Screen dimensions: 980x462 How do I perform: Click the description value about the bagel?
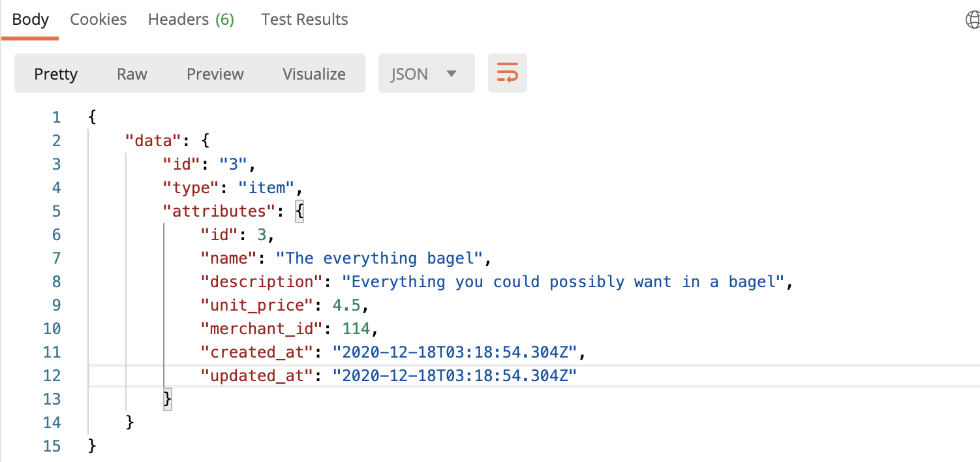click(562, 282)
